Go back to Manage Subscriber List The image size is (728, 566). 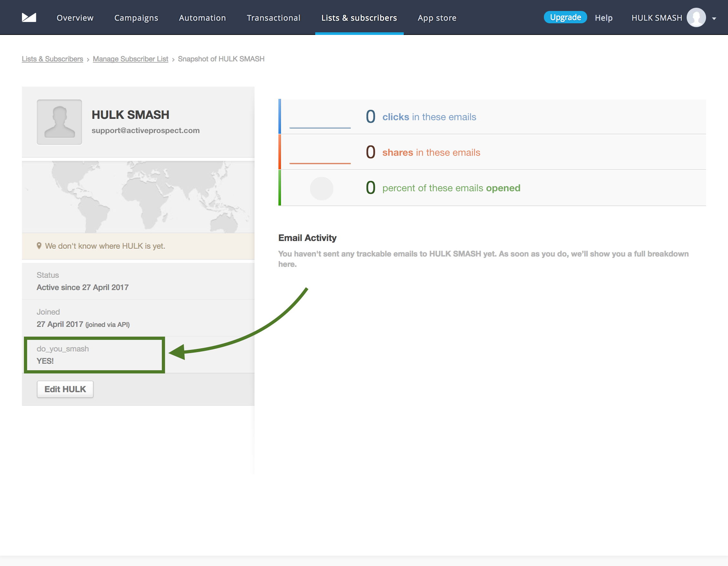pos(130,59)
